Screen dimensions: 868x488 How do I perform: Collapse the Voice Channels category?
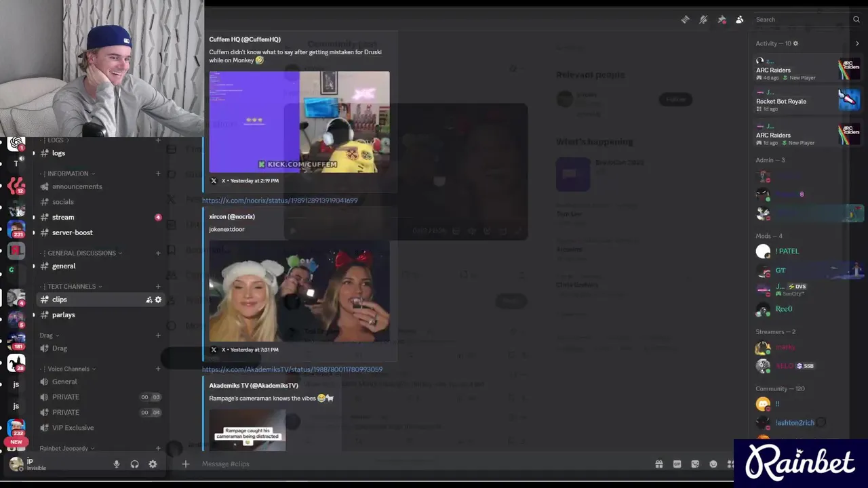point(68,369)
